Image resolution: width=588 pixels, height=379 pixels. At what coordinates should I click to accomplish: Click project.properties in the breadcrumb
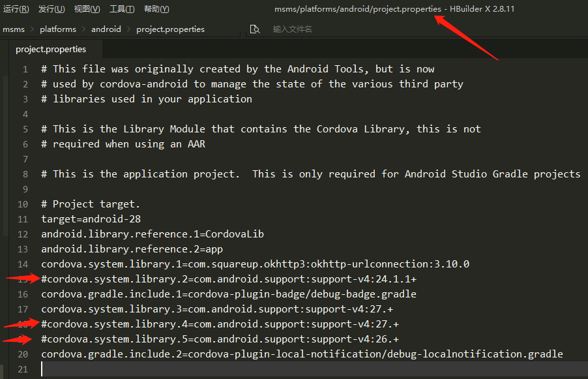click(170, 29)
